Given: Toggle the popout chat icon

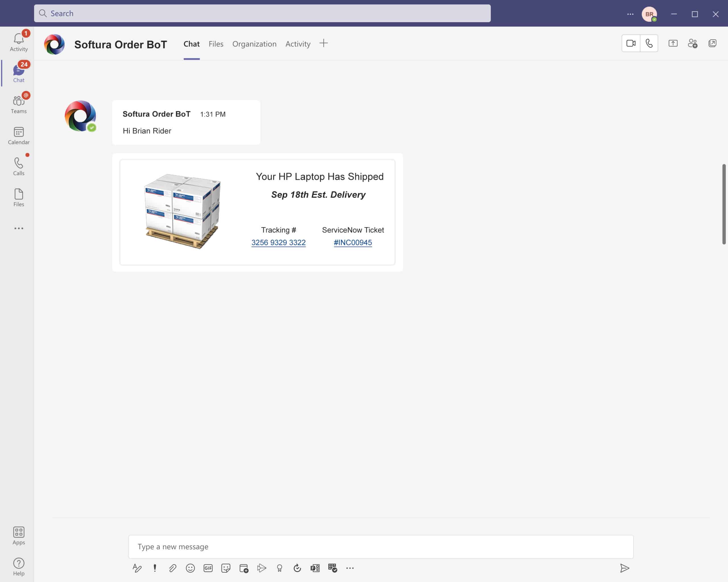Looking at the screenshot, I should coord(712,43).
